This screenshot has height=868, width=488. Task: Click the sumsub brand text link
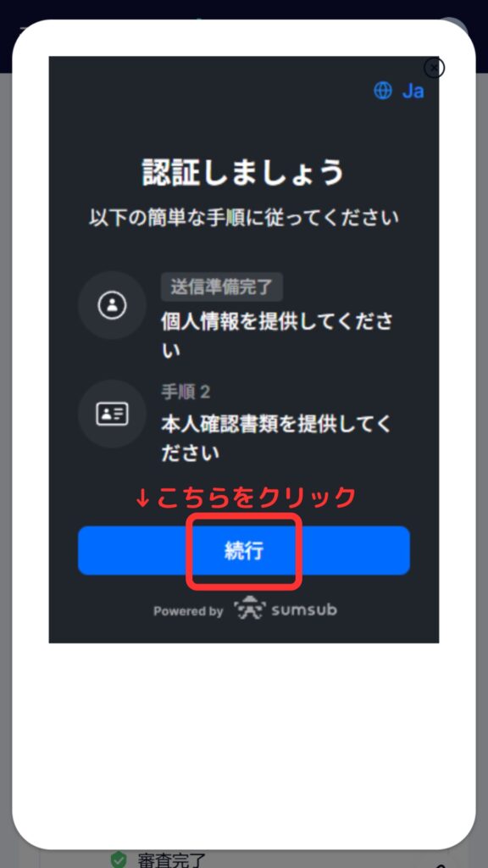pos(304,610)
